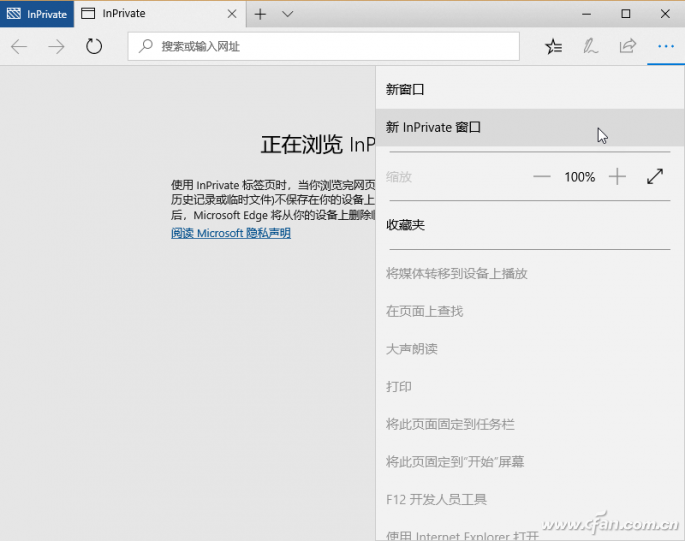The width and height of the screenshot is (685, 541).
Task: Open 新 InPrivate 窗口 from the menu
Action: tap(530, 127)
